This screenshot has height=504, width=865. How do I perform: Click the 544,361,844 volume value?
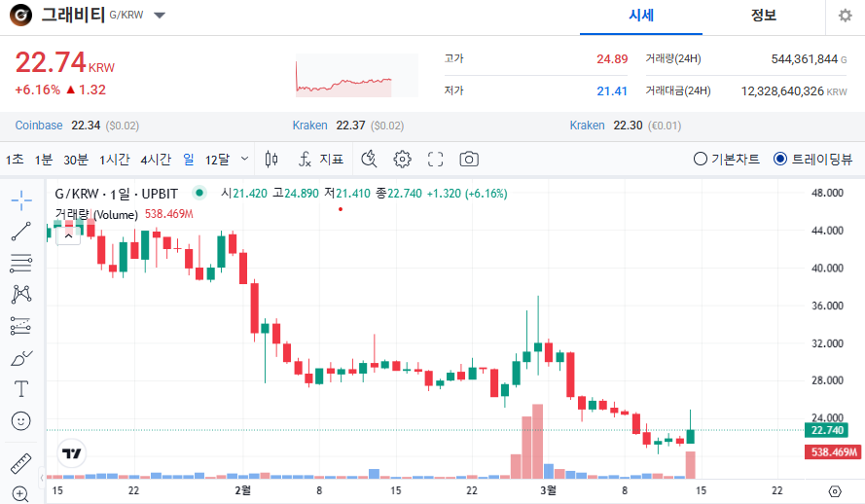[805, 59]
